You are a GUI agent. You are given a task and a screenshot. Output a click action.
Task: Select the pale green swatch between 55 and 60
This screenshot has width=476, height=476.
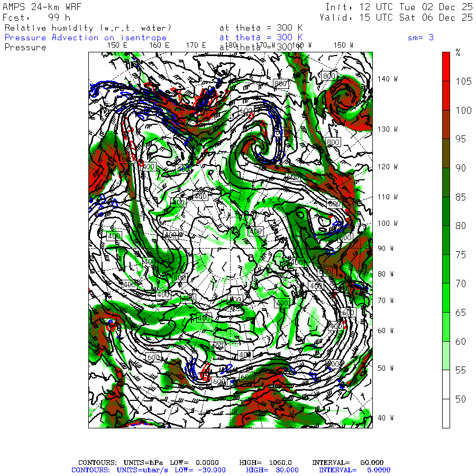pyautogui.click(x=446, y=355)
